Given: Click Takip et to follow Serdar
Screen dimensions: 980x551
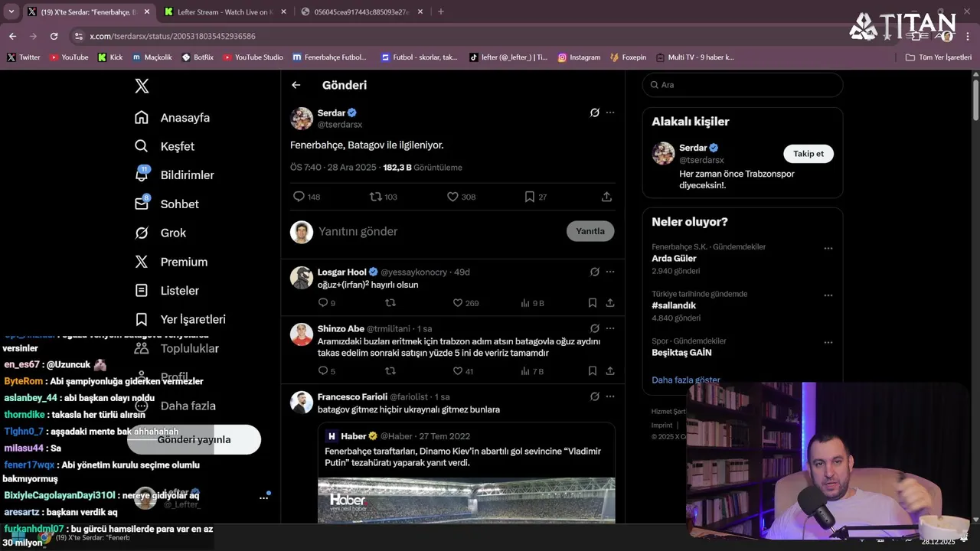Looking at the screenshot, I should click(x=808, y=154).
